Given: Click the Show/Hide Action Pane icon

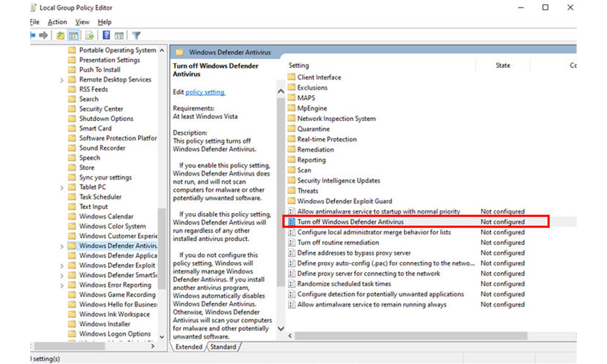Looking at the screenshot, I should point(120,36).
